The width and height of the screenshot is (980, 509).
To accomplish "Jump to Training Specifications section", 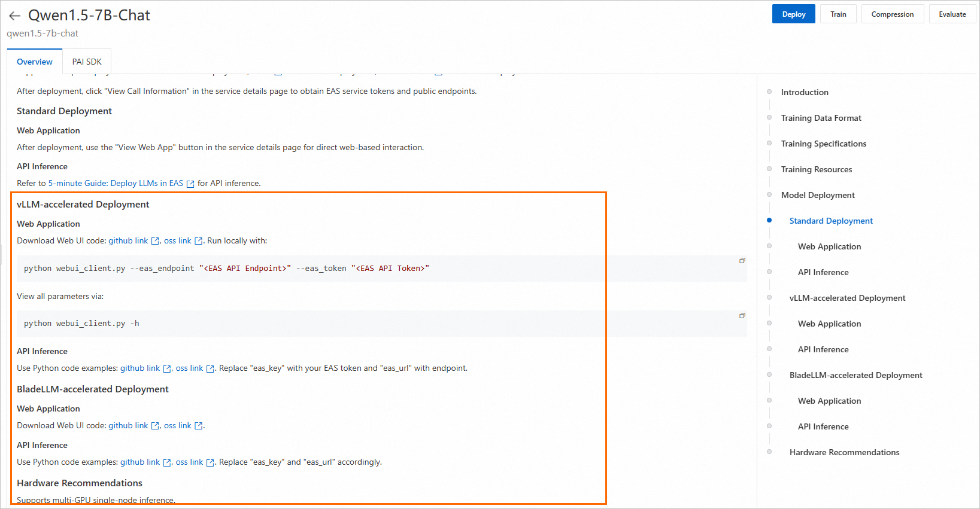I will [823, 144].
